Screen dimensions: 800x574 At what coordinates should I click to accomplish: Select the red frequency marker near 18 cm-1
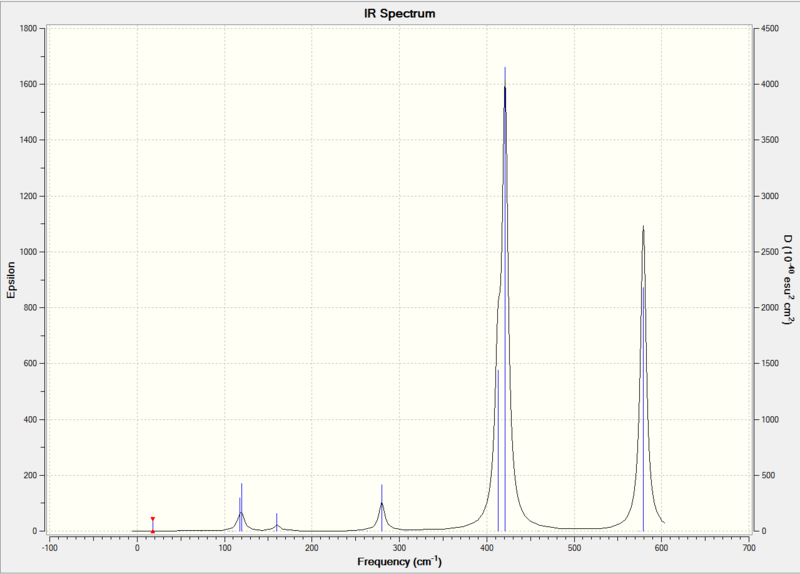click(153, 525)
